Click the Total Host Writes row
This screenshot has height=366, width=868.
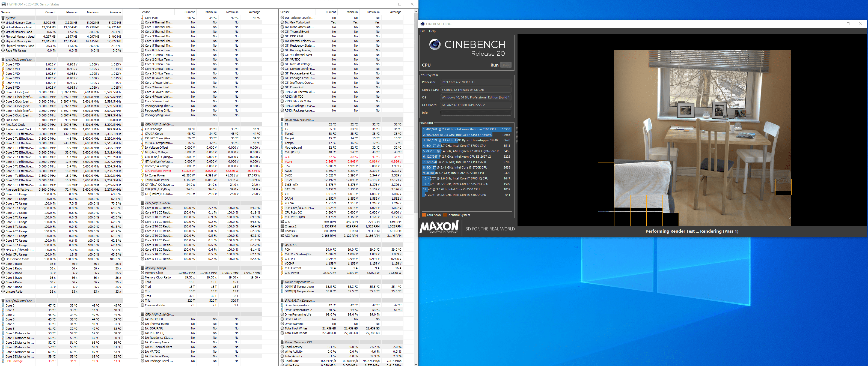(x=341, y=329)
